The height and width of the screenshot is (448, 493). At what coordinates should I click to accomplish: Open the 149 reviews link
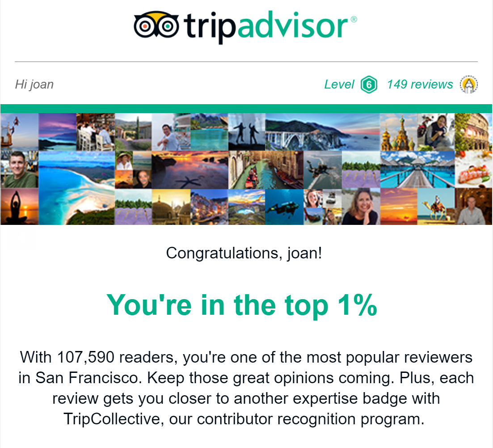420,85
